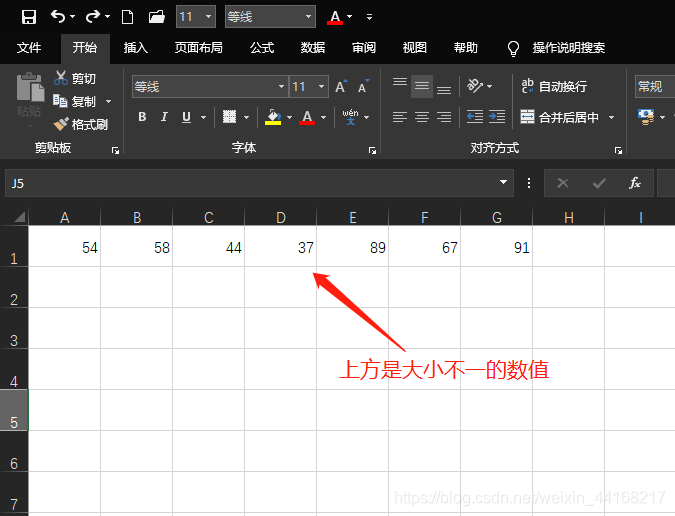Screen dimensions: 675x516
Task: Expand the 复制 dropdown arrow
Action: point(108,102)
